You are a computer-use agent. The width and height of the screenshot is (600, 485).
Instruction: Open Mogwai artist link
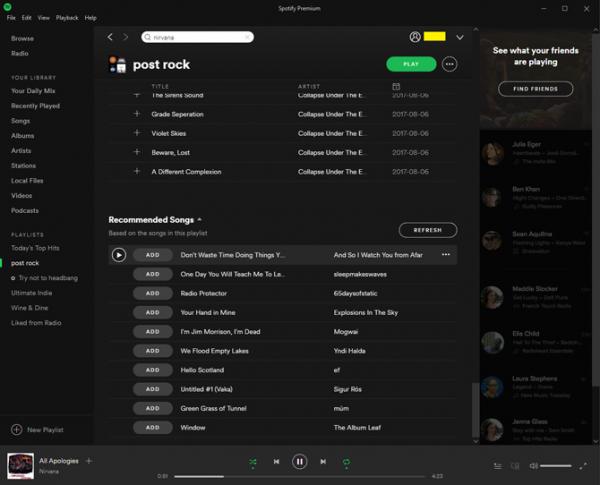346,331
